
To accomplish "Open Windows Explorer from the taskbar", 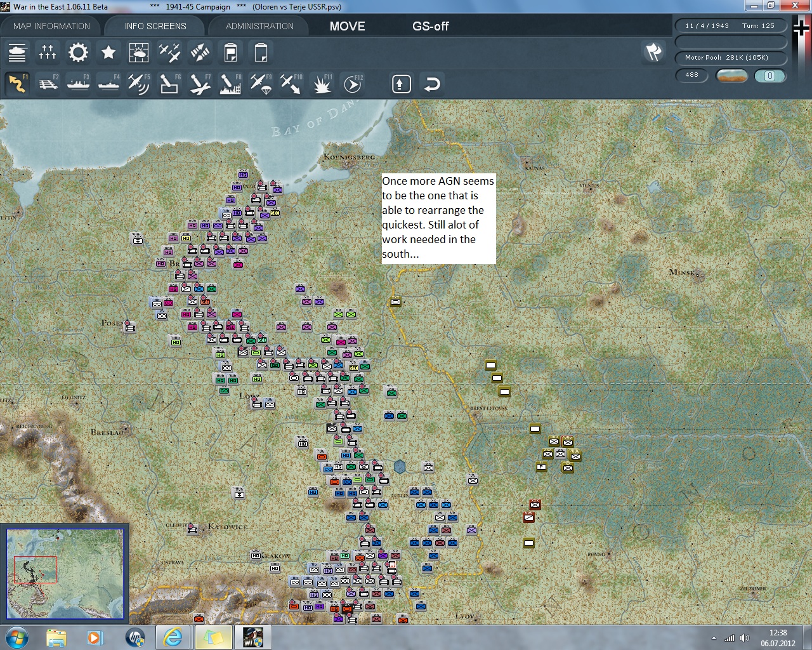I will (x=56, y=637).
